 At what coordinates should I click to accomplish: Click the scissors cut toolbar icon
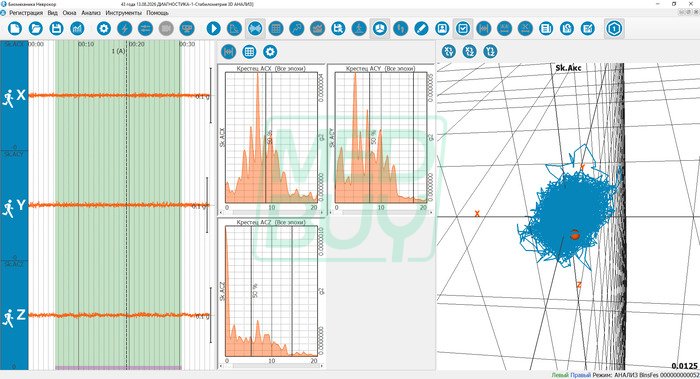525,29
